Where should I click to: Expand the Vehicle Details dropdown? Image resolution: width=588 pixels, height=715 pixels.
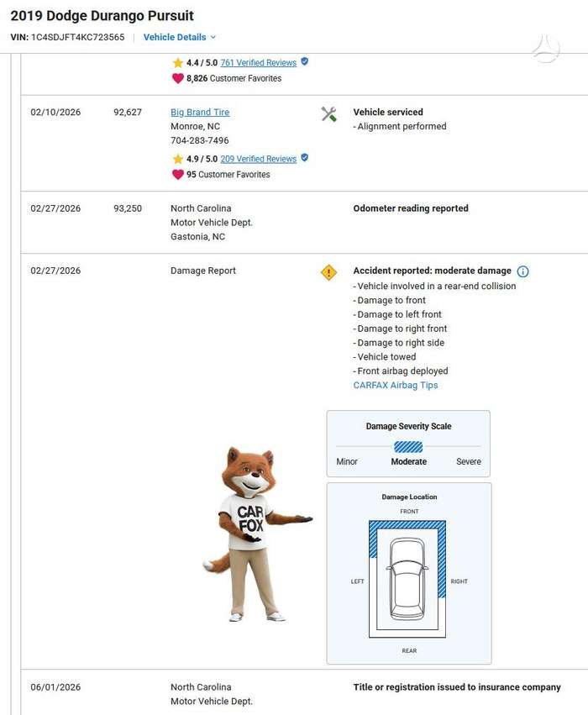pyautogui.click(x=179, y=38)
